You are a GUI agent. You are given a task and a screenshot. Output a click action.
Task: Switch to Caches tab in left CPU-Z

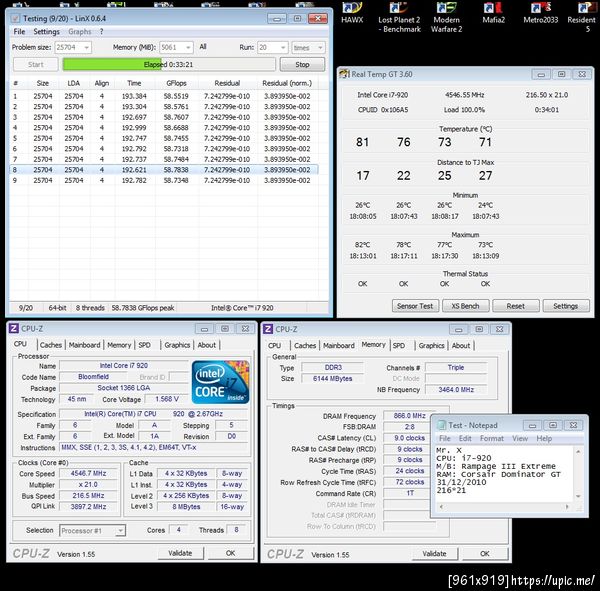click(51, 345)
